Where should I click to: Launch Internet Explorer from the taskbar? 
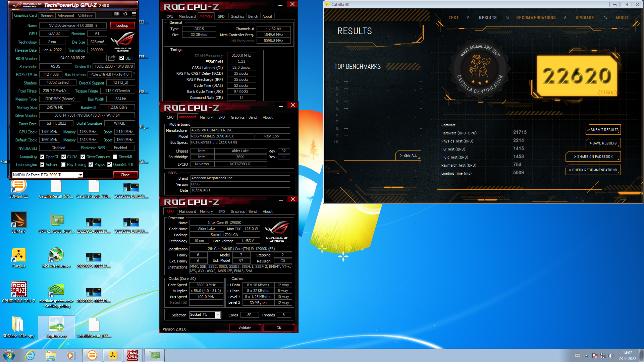point(30,355)
